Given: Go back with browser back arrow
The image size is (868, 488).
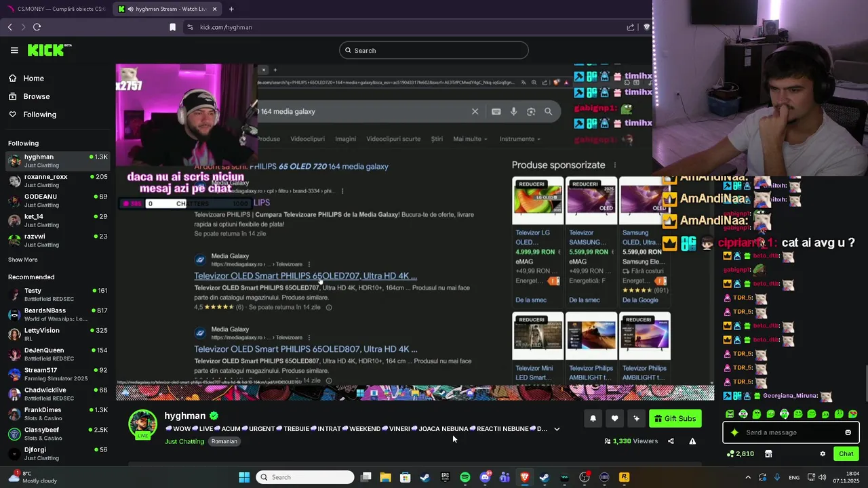Looking at the screenshot, I should pos(10,27).
